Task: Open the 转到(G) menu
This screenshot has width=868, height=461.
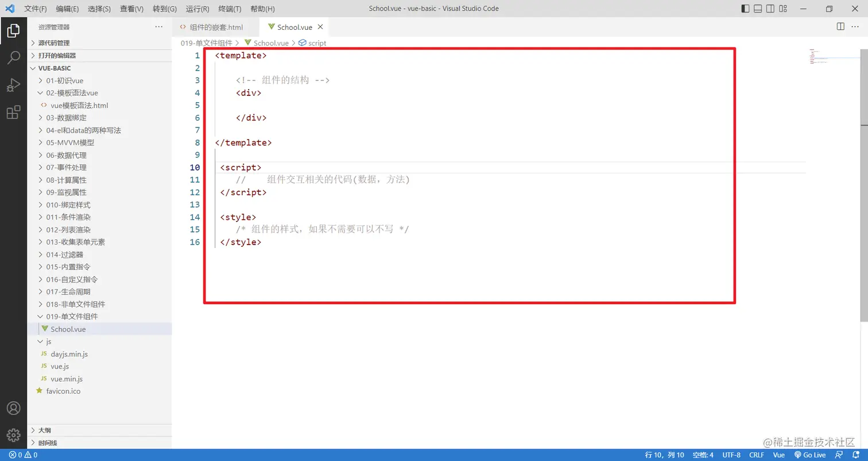Action: [x=165, y=9]
